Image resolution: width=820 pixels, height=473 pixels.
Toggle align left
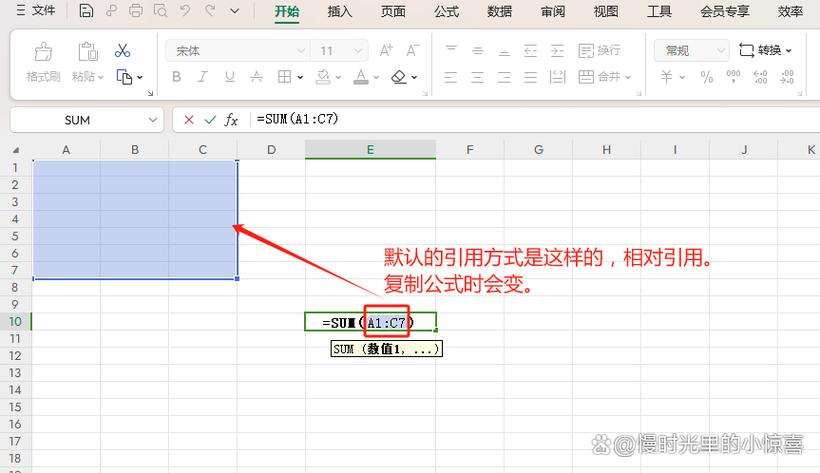tap(451, 77)
